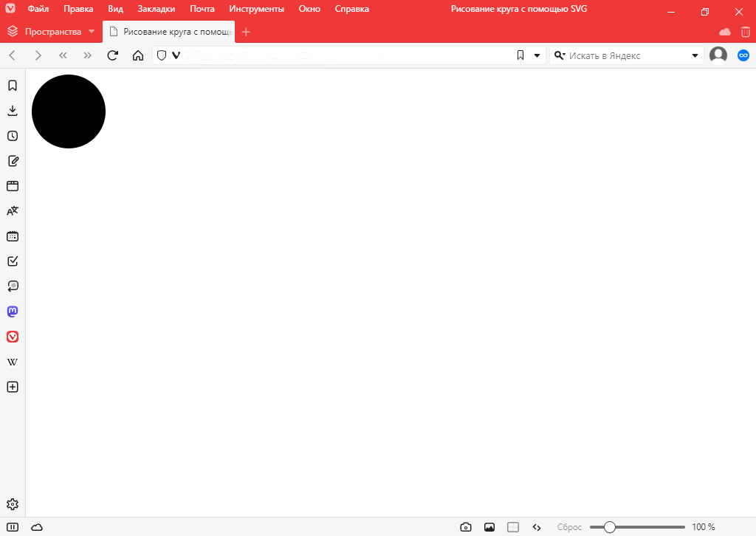The image size is (756, 536).
Task: Open the History panel clock icon
Action: coord(13,136)
